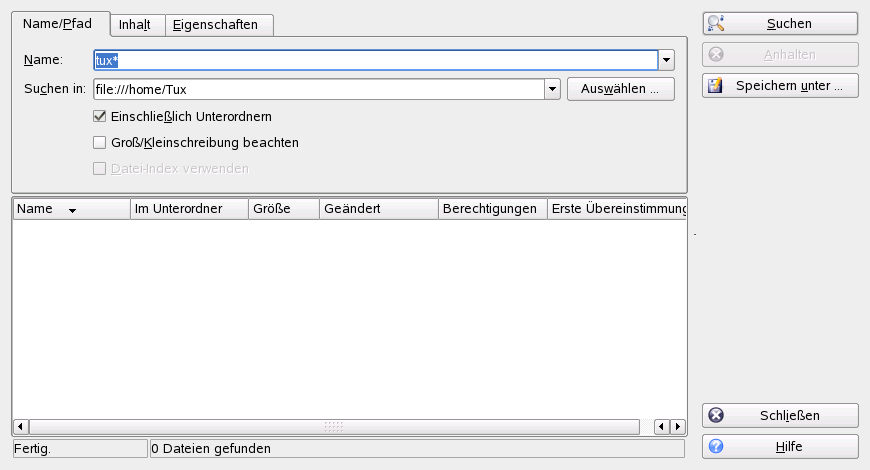
Task: Click the disabled Datei-Index verwenden checkbox
Action: 99,168
